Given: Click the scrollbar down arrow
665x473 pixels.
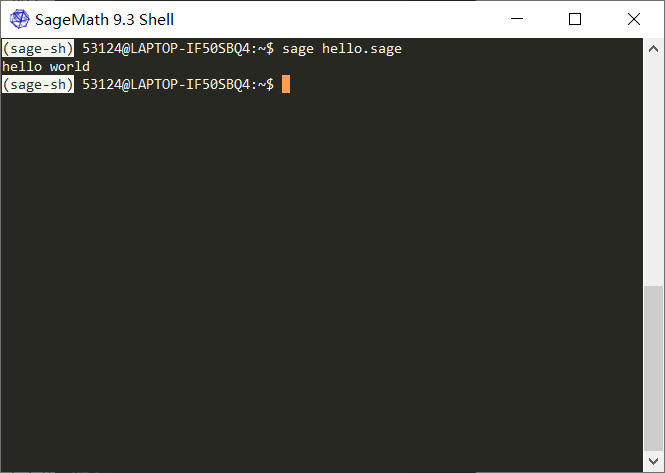Looking at the screenshot, I should (654, 461).
